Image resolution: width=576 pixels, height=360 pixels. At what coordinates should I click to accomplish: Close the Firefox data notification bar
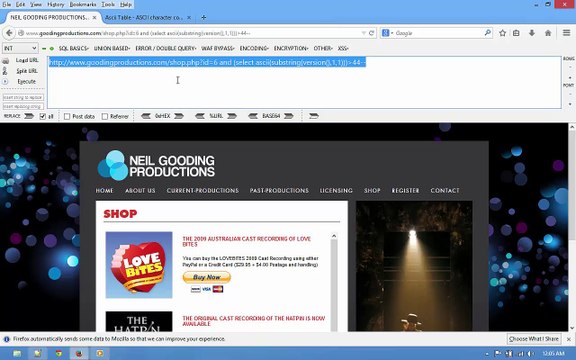pos(569,339)
